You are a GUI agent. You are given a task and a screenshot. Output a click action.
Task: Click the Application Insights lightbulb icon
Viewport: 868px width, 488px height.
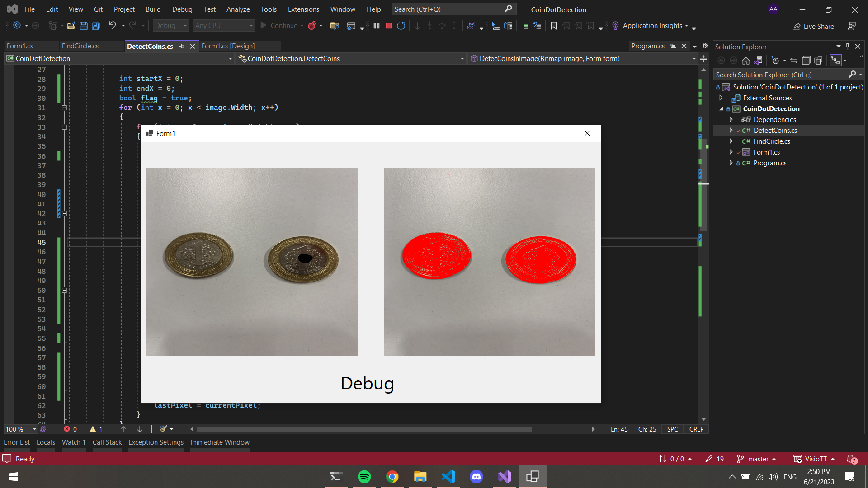615,26
